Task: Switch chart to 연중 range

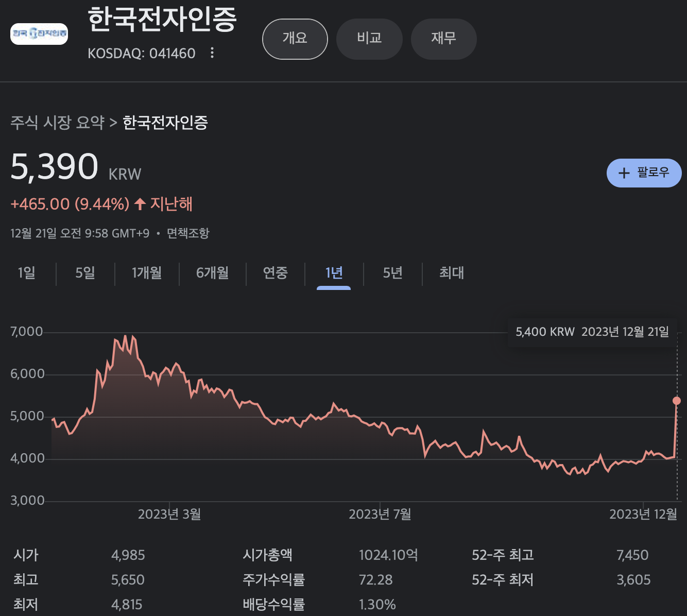Action: point(276,273)
